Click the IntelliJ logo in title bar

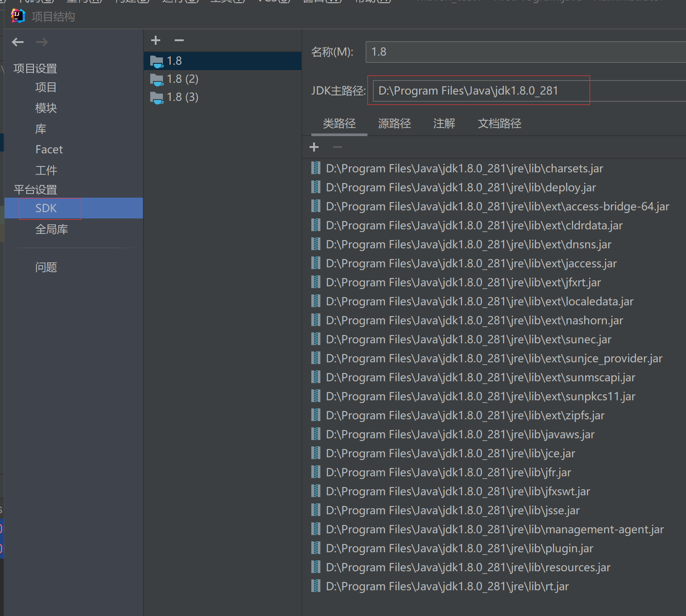point(18,16)
